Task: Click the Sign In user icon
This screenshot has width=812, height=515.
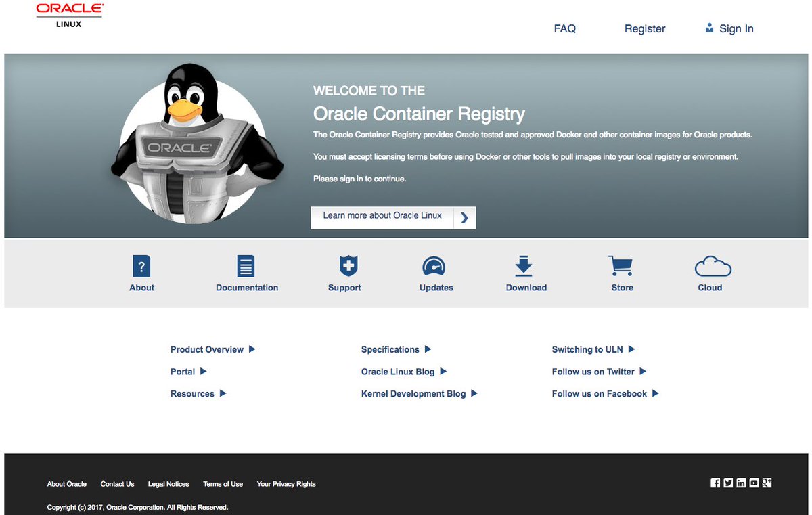Action: pyautogui.click(x=709, y=28)
